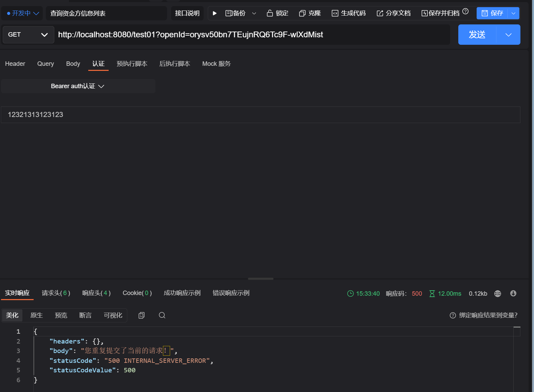This screenshot has height=392, width=534.
Task: Expand the 备份 dropdown chevron
Action: point(254,14)
